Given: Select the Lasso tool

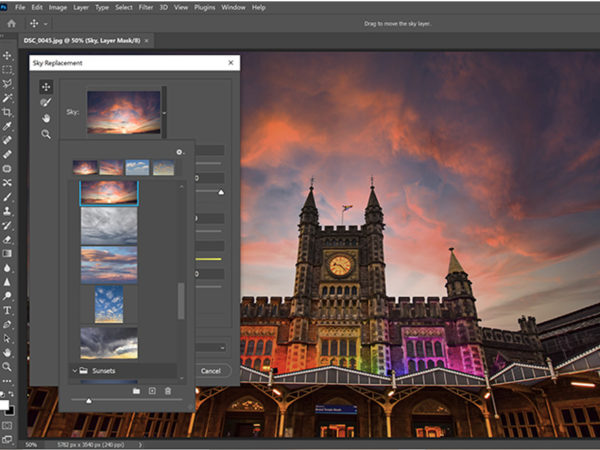Looking at the screenshot, I should tap(7, 84).
